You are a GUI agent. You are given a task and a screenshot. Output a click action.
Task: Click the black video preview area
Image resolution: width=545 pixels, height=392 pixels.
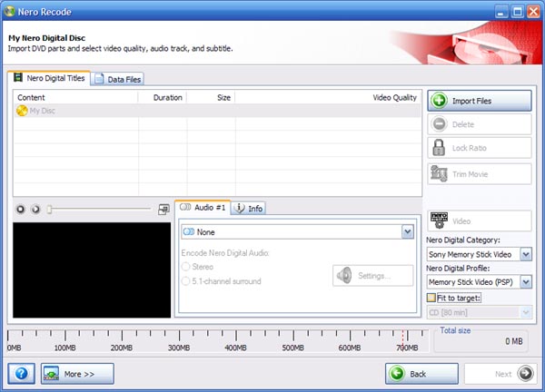click(92, 269)
